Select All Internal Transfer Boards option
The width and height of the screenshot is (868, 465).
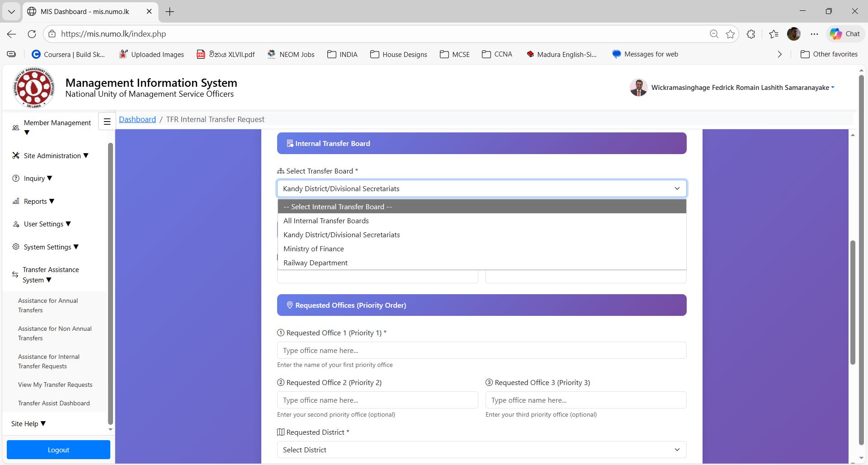pos(326,221)
